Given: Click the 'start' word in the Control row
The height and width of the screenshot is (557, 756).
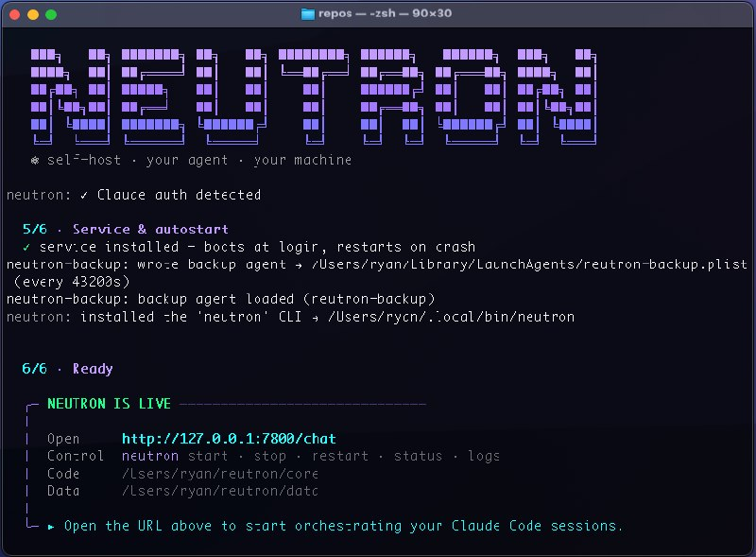Looking at the screenshot, I should [208, 456].
